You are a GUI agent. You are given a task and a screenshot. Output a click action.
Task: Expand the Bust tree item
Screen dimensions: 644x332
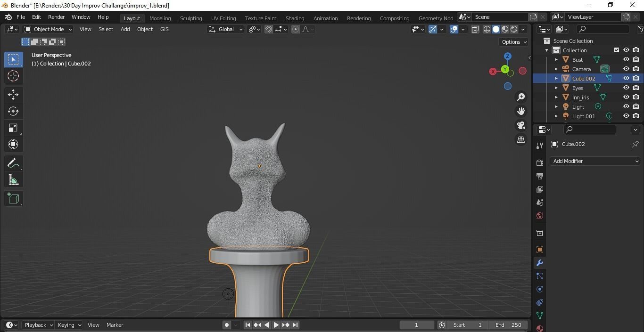point(556,60)
